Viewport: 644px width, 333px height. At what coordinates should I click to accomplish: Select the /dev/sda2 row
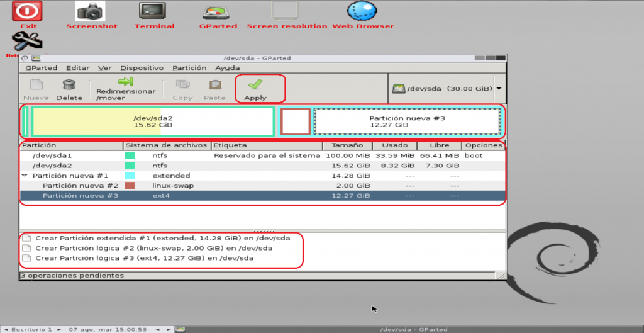(x=262, y=166)
